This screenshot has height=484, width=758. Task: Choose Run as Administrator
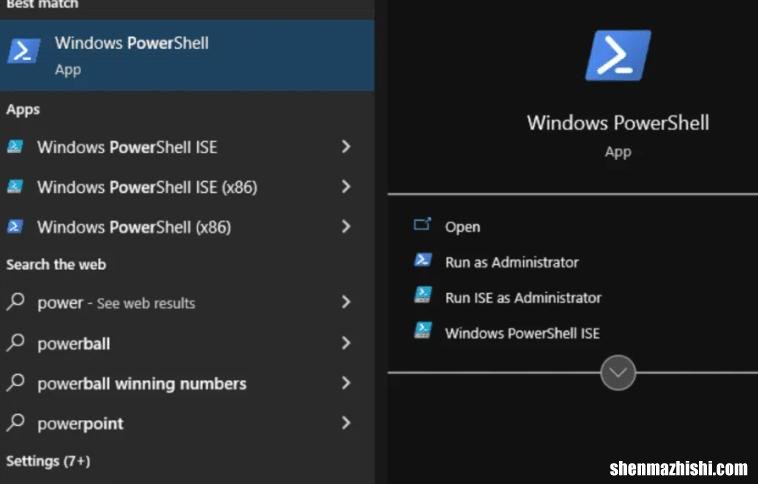click(512, 262)
